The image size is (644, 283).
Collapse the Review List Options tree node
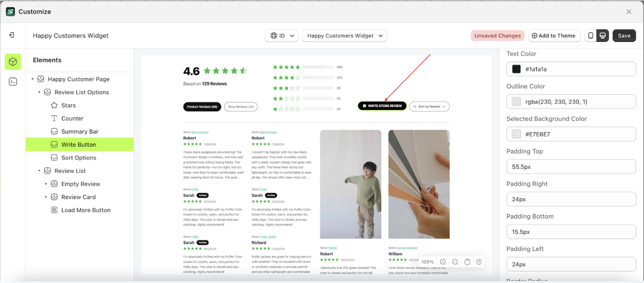[x=39, y=92]
